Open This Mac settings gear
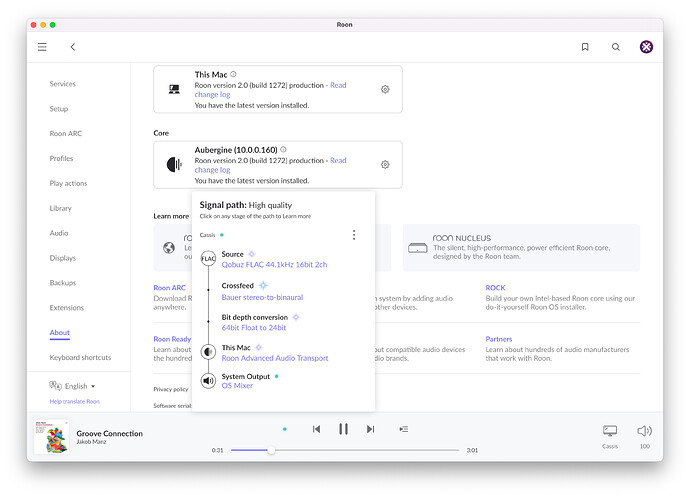The image size is (690, 497). 385,89
